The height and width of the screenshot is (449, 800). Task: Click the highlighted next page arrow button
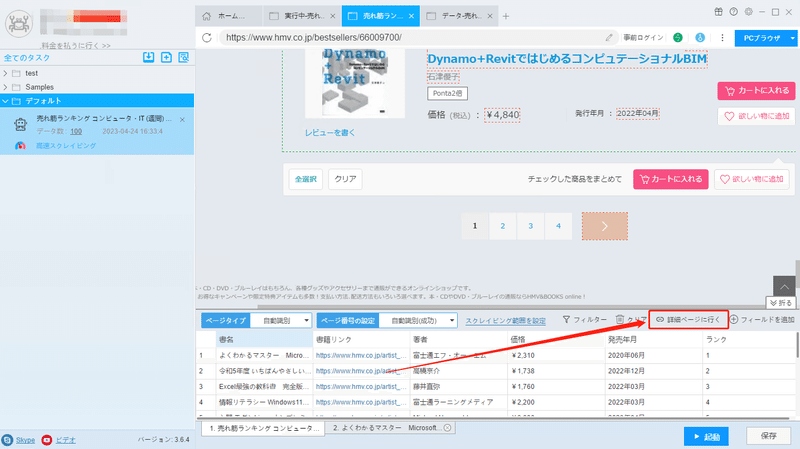pyautogui.click(x=605, y=226)
